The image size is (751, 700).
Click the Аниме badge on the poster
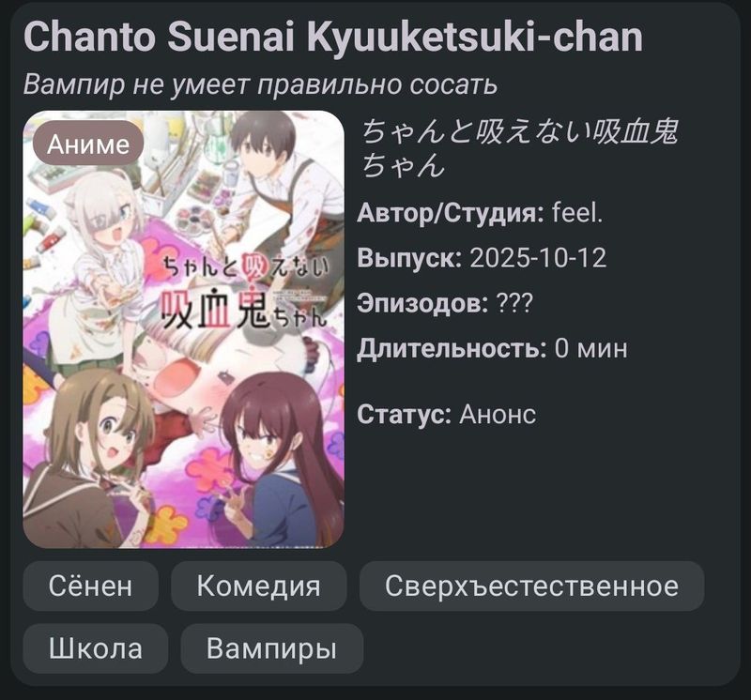[x=88, y=144]
